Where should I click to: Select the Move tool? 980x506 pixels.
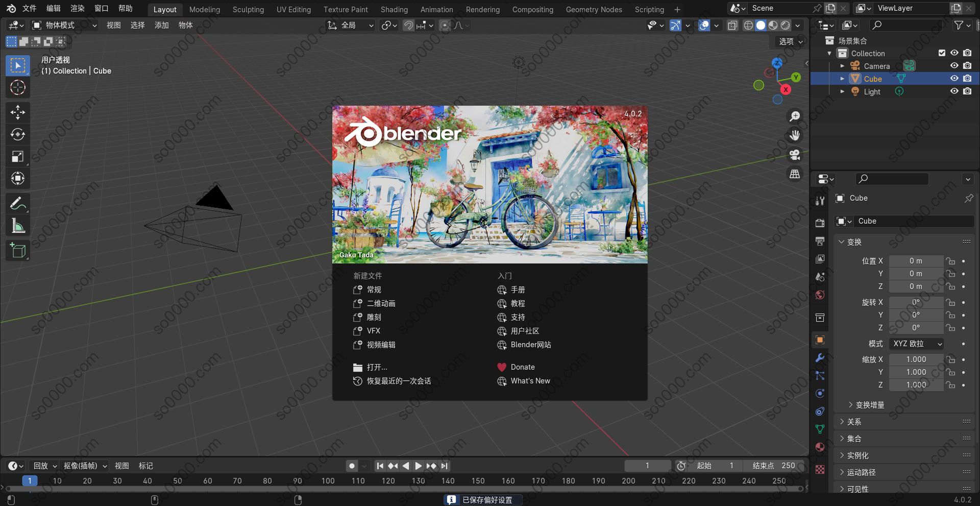(x=18, y=112)
